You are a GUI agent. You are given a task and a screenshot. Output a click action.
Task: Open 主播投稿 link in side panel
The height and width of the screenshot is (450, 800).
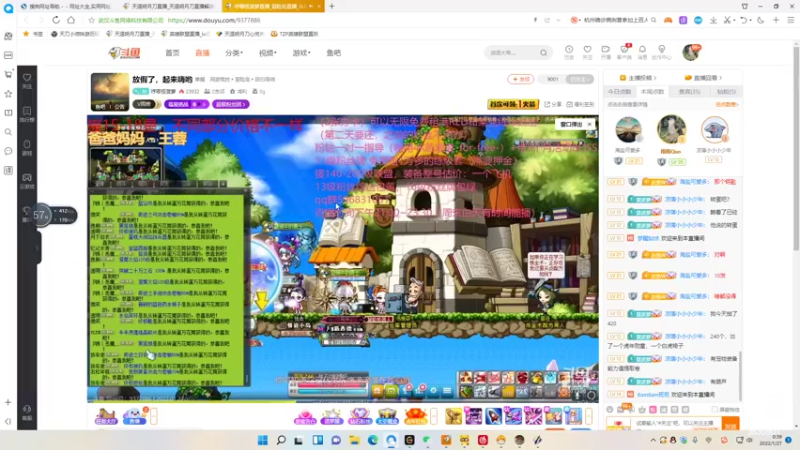(638, 78)
